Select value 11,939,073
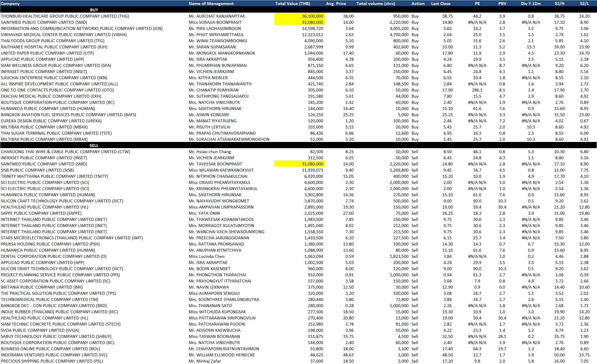 click(x=313, y=170)
